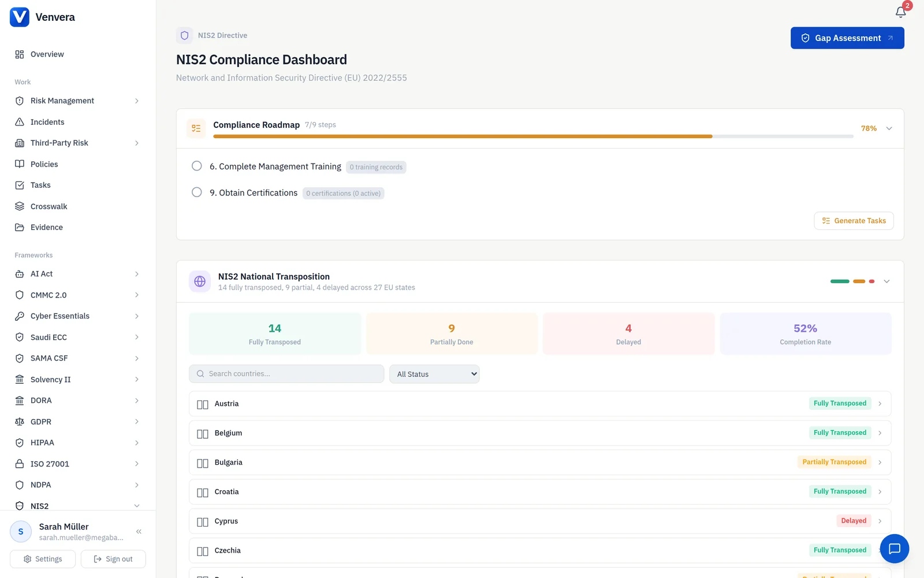Launch Gap Assessment

pyautogui.click(x=847, y=38)
